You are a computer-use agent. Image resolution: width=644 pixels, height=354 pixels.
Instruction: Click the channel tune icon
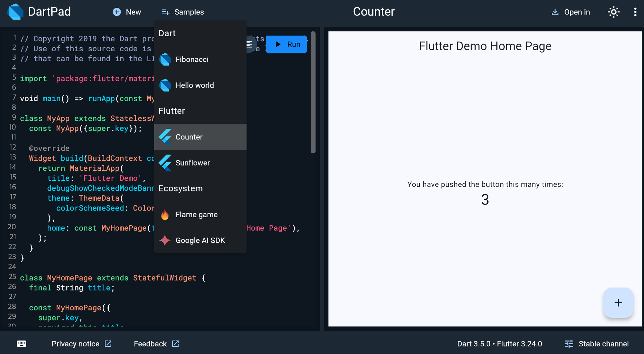pyautogui.click(x=569, y=344)
